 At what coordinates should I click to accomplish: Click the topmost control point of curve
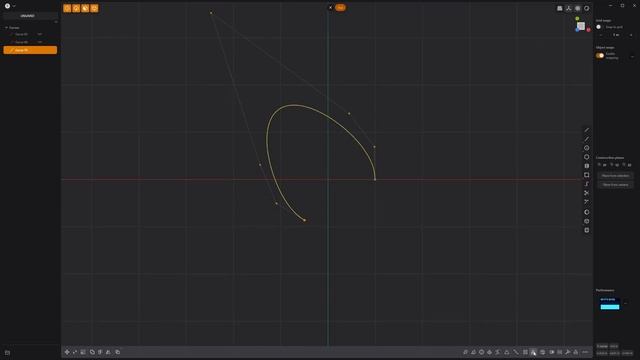coord(211,13)
